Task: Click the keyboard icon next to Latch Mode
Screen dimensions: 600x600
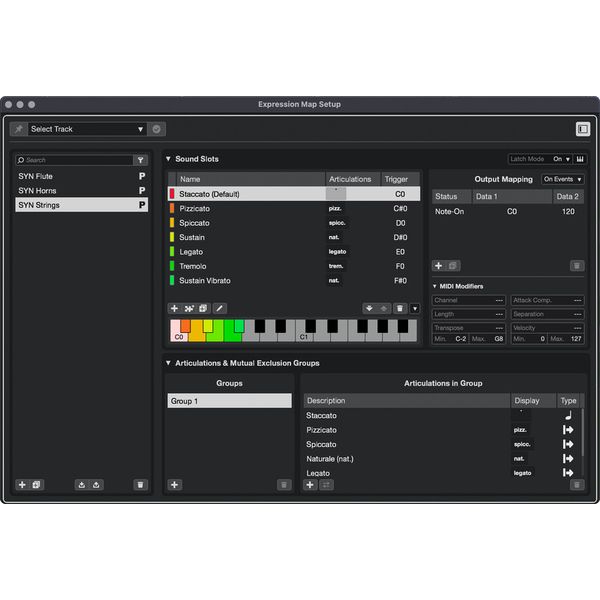Action: coord(581,159)
